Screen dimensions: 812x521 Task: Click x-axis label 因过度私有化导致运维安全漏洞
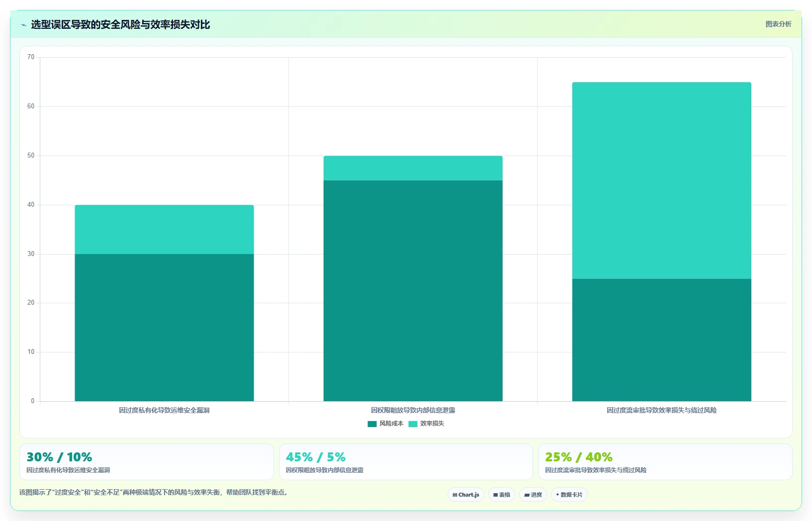[x=164, y=410]
